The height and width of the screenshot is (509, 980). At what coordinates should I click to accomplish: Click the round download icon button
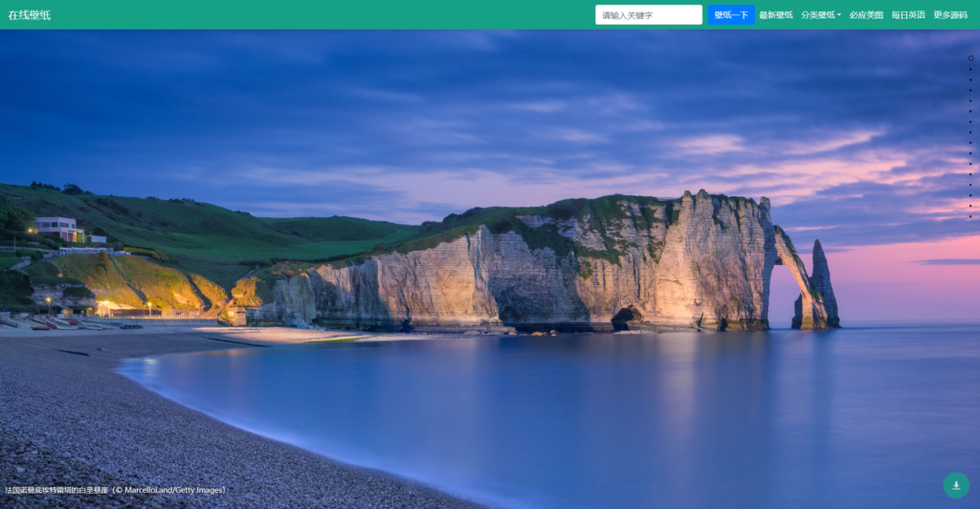[x=956, y=485]
